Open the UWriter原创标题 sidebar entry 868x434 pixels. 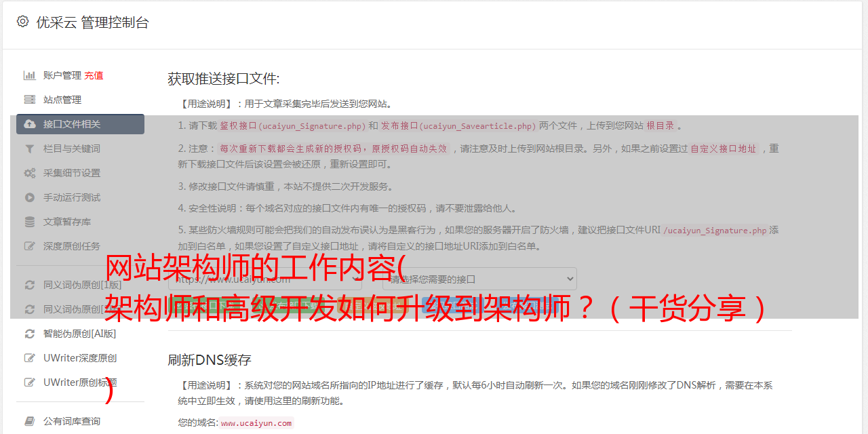(x=80, y=382)
